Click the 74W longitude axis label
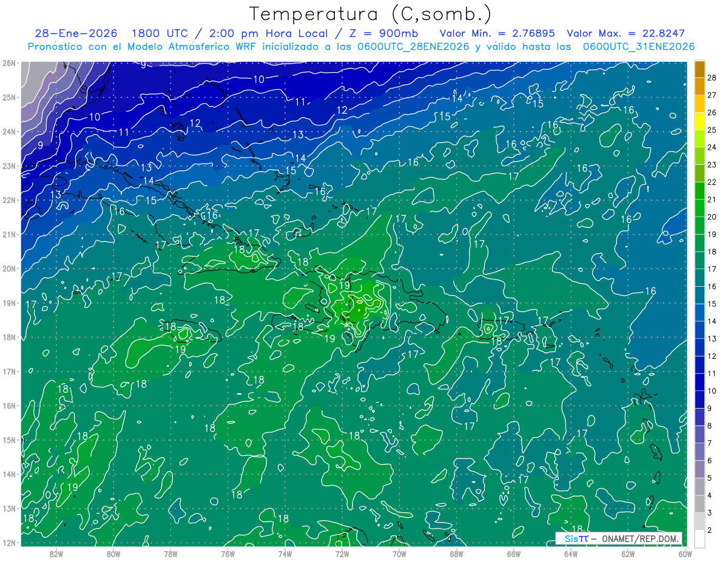 tap(285, 554)
